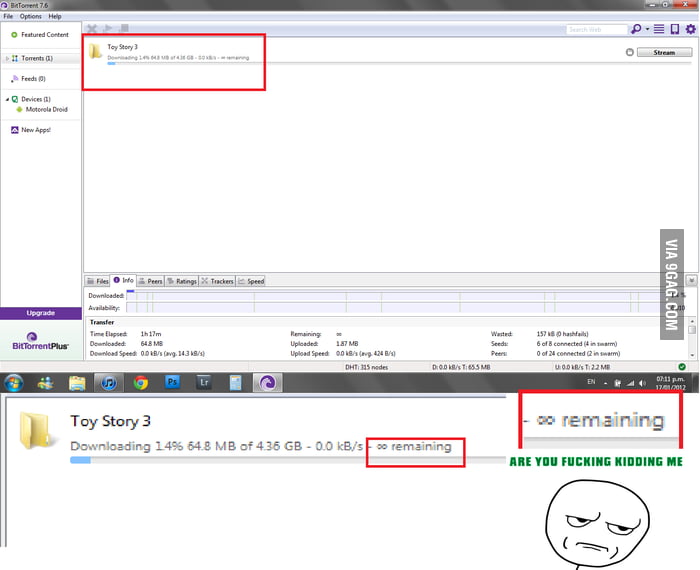Open Preferences via the gear icon

(x=690, y=29)
